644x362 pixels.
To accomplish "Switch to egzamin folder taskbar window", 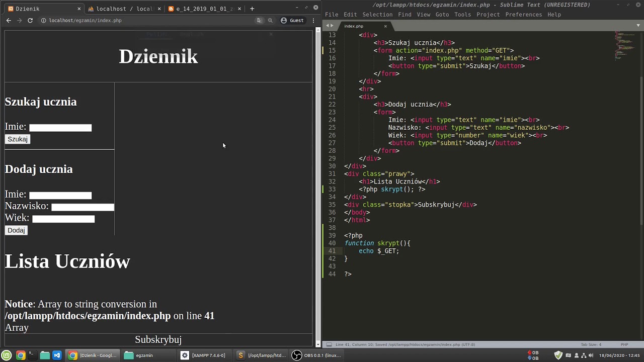I will [x=149, y=355].
